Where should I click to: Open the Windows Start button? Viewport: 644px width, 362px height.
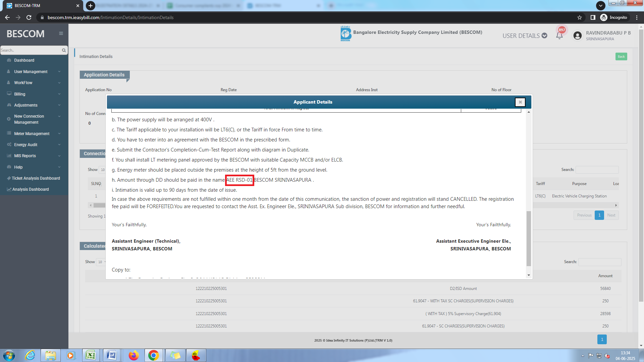[x=9, y=355]
